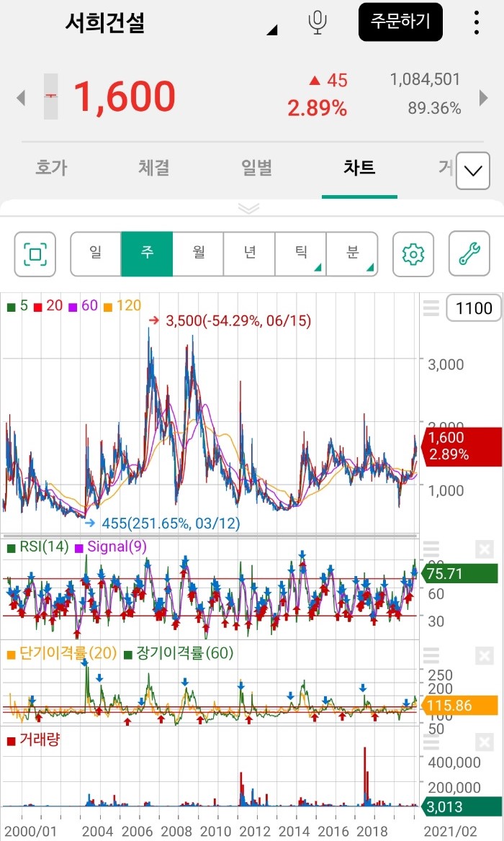The height and width of the screenshot is (841, 504).
Task: Tap the 89.36% figure in header
Action: [x=434, y=108]
